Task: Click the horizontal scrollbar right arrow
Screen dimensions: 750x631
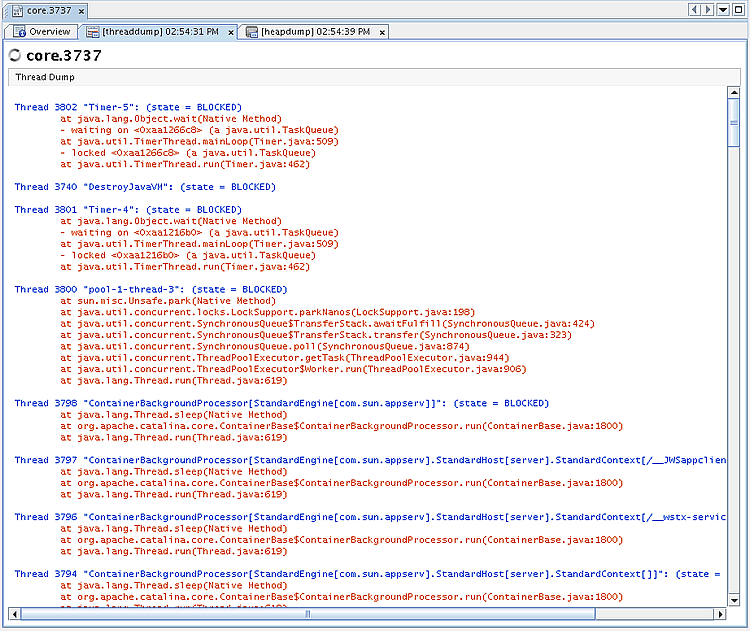Action: 720,613
